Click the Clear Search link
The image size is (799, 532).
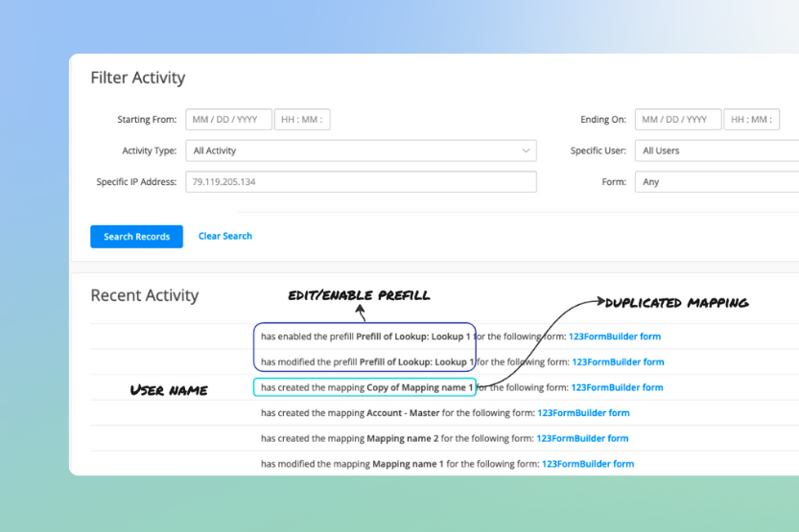coord(225,236)
